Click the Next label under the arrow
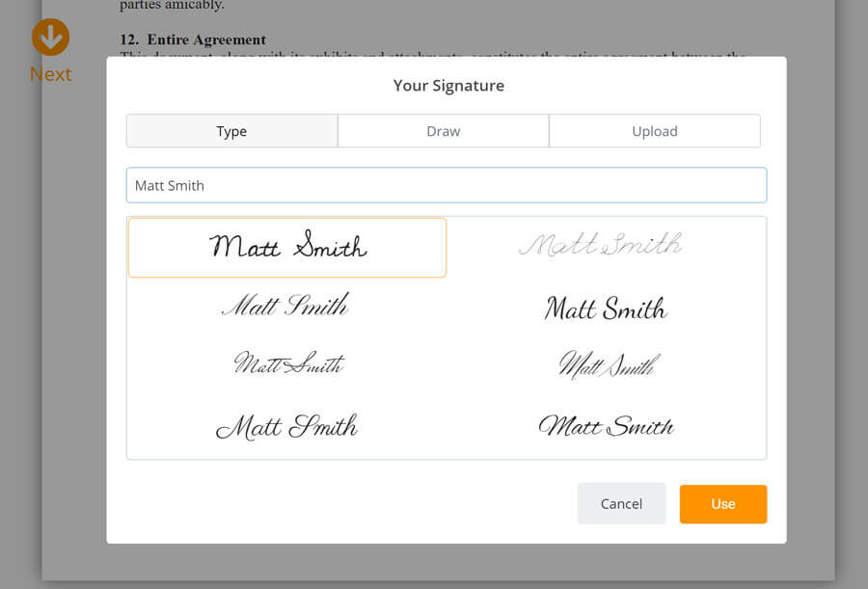 50,74
